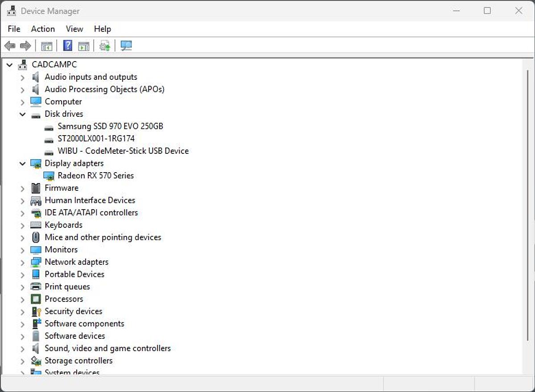Click the Back arrow toolbar icon
The width and height of the screenshot is (535, 392).
click(10, 46)
